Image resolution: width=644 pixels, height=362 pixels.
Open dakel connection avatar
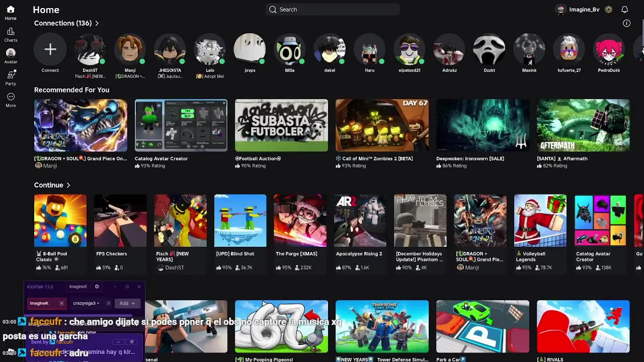pos(330,49)
